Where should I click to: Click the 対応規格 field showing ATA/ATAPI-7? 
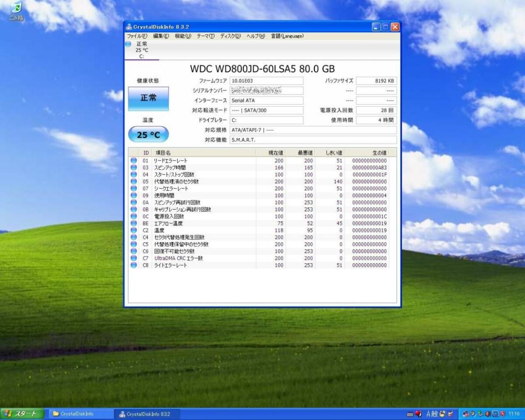coord(313,130)
